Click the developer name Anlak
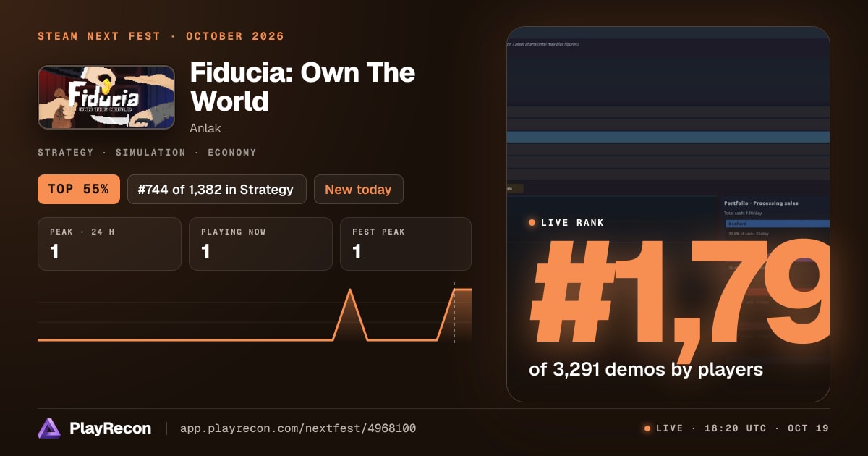The image size is (868, 456). click(205, 128)
